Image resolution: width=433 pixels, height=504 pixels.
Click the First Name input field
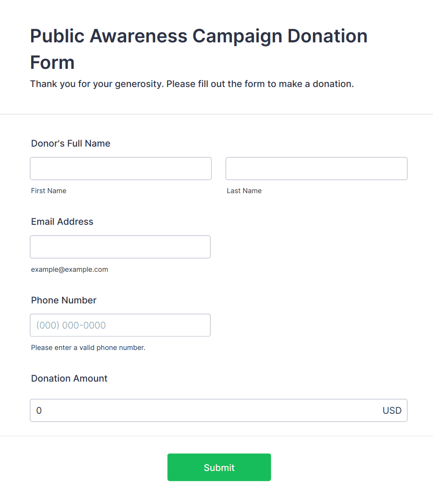point(121,168)
